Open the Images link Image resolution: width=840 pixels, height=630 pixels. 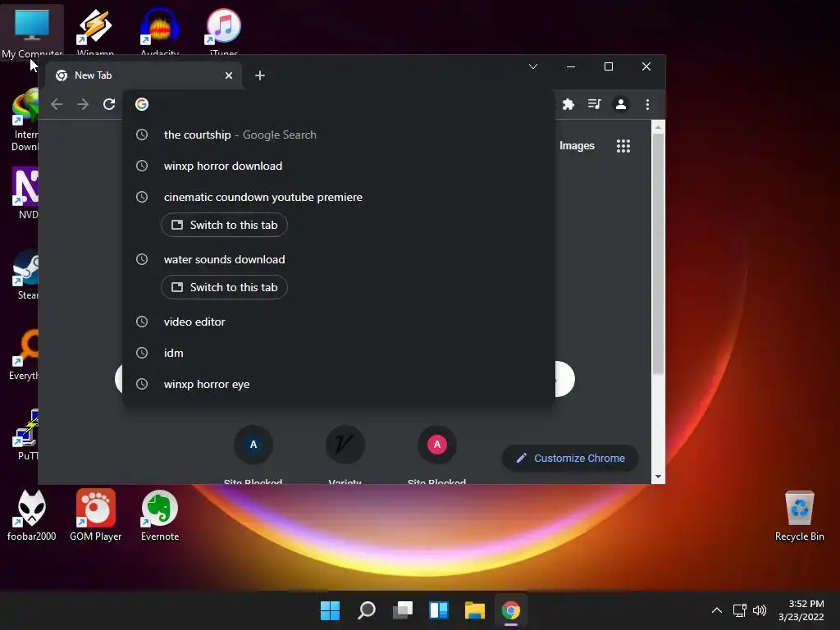click(x=577, y=146)
